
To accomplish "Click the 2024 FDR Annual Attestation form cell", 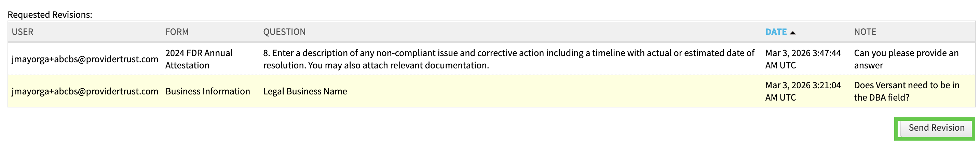I will (199, 59).
